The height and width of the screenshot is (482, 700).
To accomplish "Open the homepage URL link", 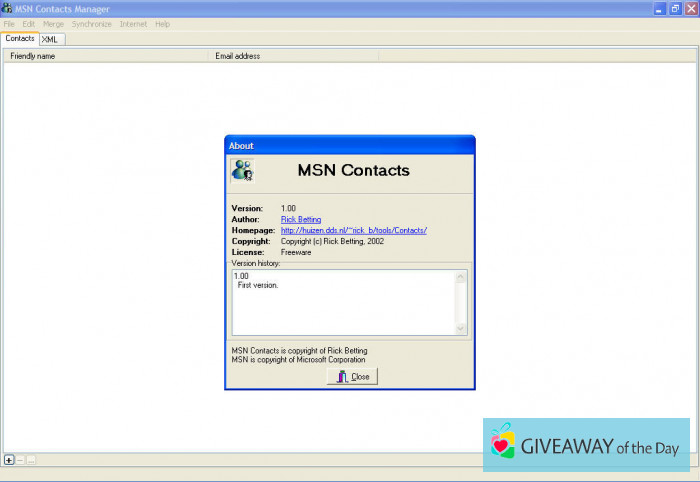I will (x=354, y=230).
